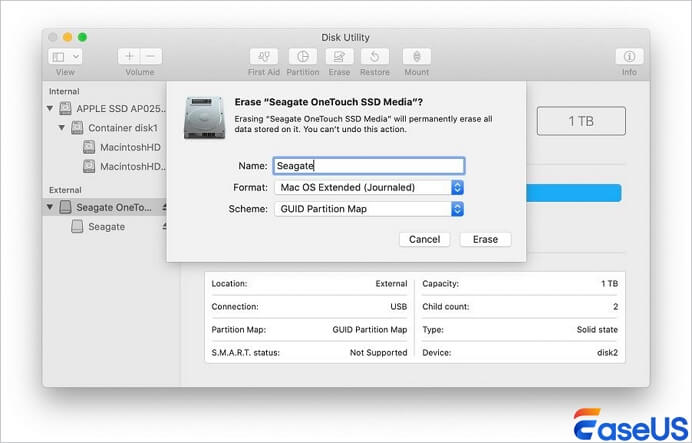Click the USB connection value
The width and height of the screenshot is (692, 443).
(x=399, y=307)
